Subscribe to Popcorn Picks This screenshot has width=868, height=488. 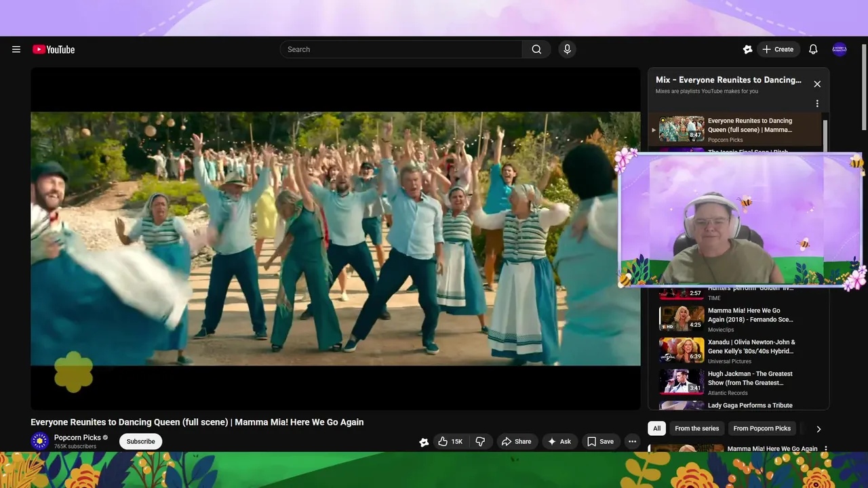tap(140, 441)
